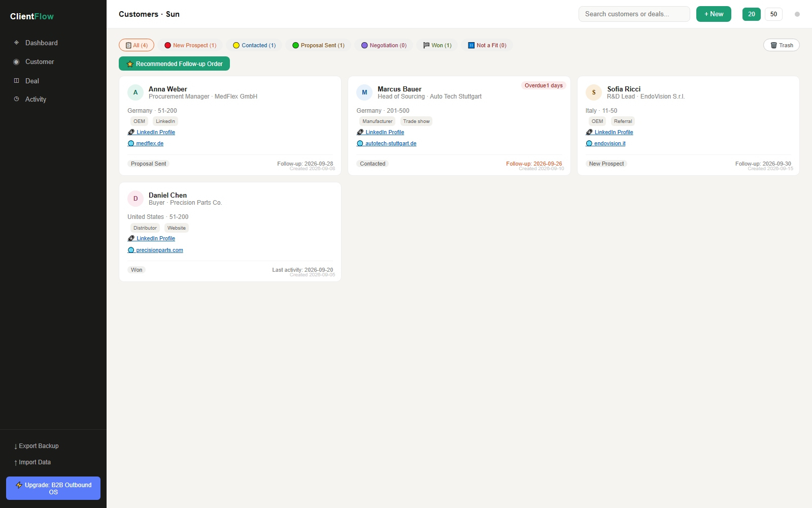
Task: Filter by Contacted status
Action: click(254, 45)
